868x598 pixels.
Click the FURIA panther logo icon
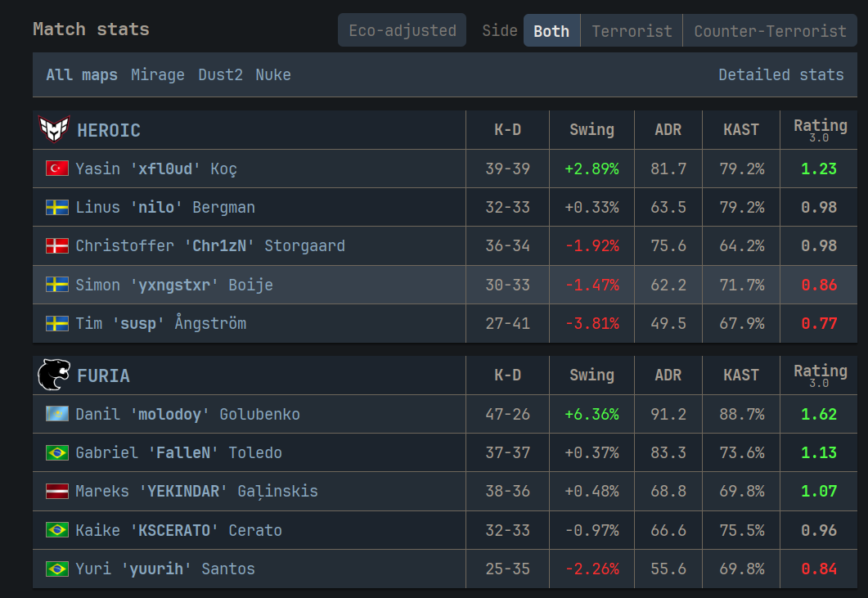coord(54,375)
